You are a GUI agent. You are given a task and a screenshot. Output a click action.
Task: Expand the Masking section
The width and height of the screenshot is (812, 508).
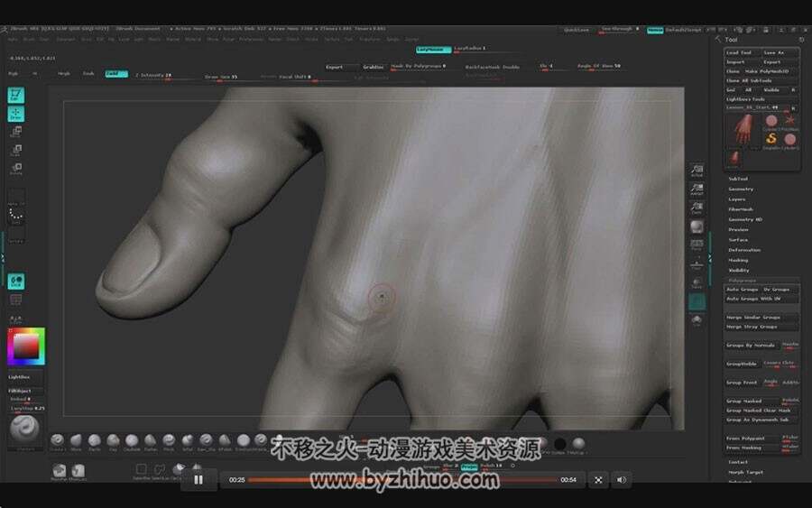click(738, 260)
